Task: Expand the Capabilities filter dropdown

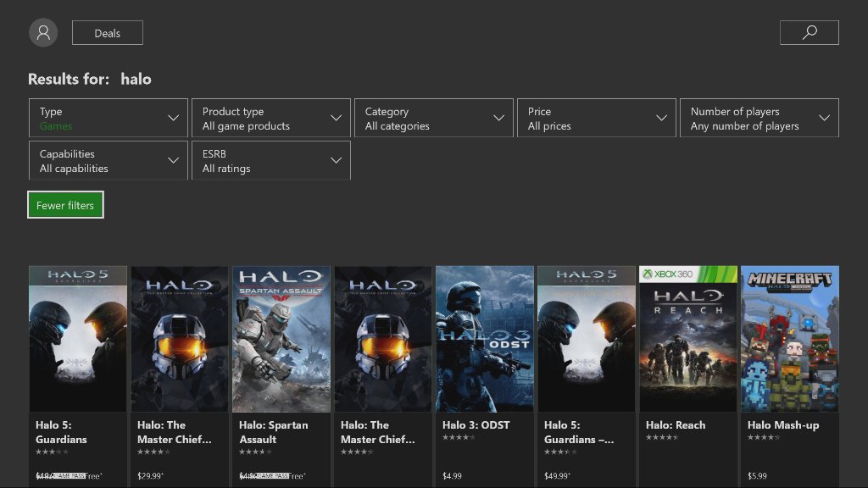Action: (108, 160)
